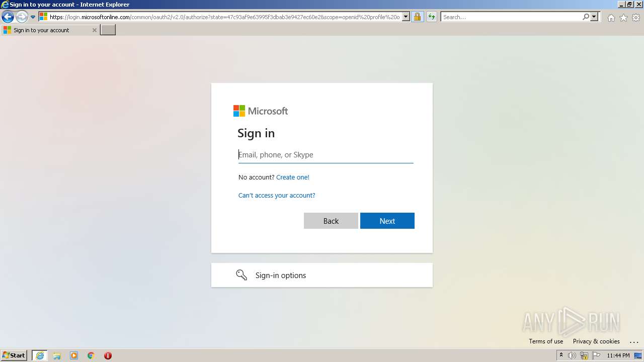Screen dimensions: 644x362
Task: Click the Internet Explorer taskbar icon
Action: [40, 355]
